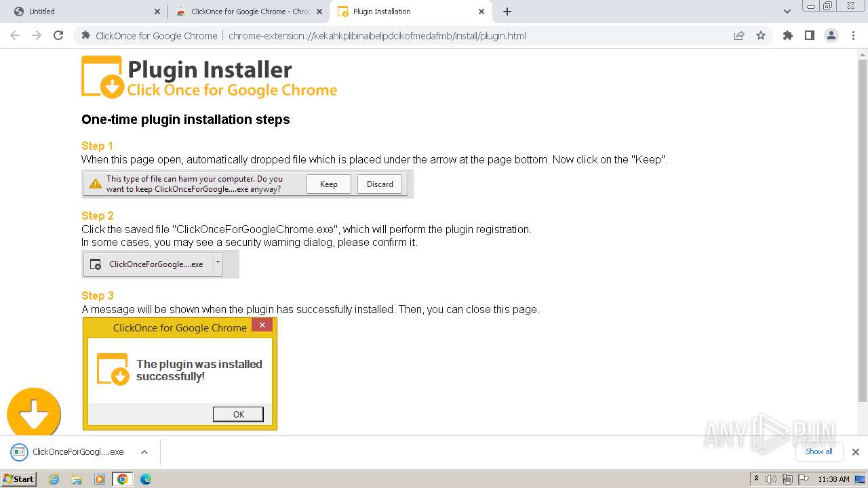Close the ClickOnce for Google Chrome tab

click(x=319, y=12)
